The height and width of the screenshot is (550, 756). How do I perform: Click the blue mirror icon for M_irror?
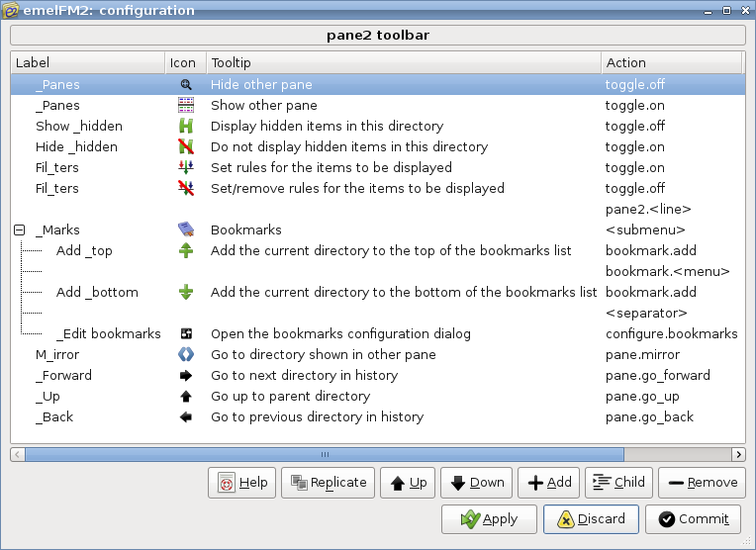tap(186, 354)
